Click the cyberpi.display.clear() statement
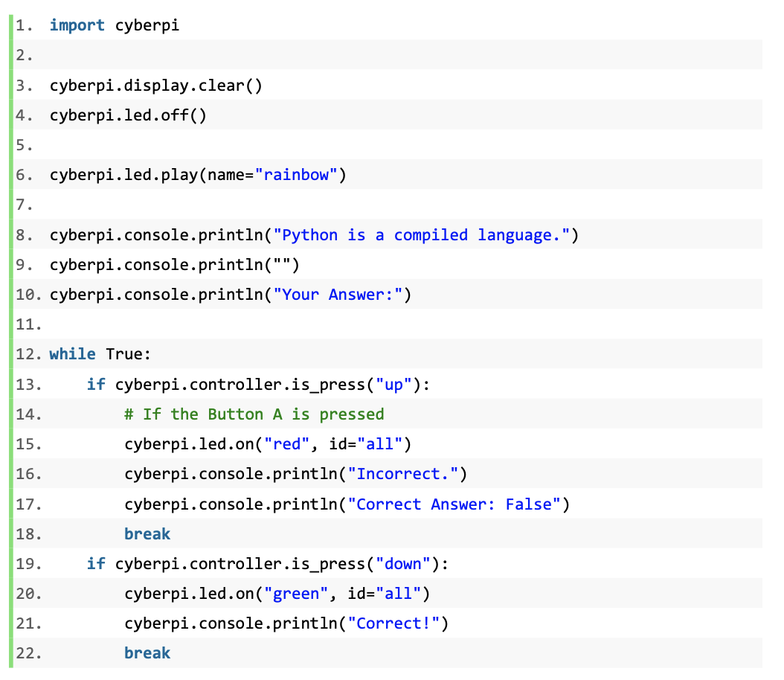The height and width of the screenshot is (680, 784). pyautogui.click(x=155, y=85)
